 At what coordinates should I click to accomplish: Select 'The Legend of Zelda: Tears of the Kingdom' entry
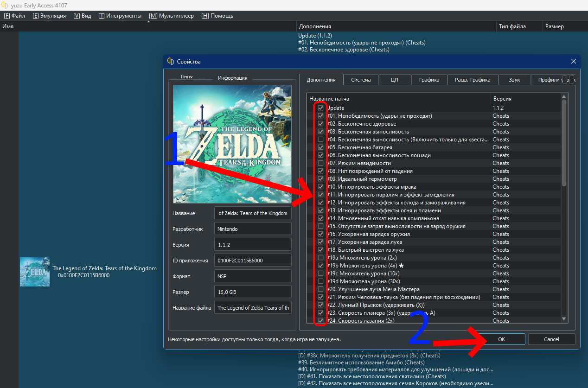click(104, 268)
